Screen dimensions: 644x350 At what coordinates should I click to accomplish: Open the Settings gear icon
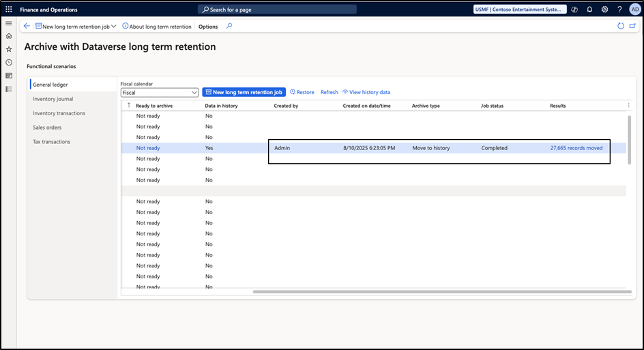point(604,10)
